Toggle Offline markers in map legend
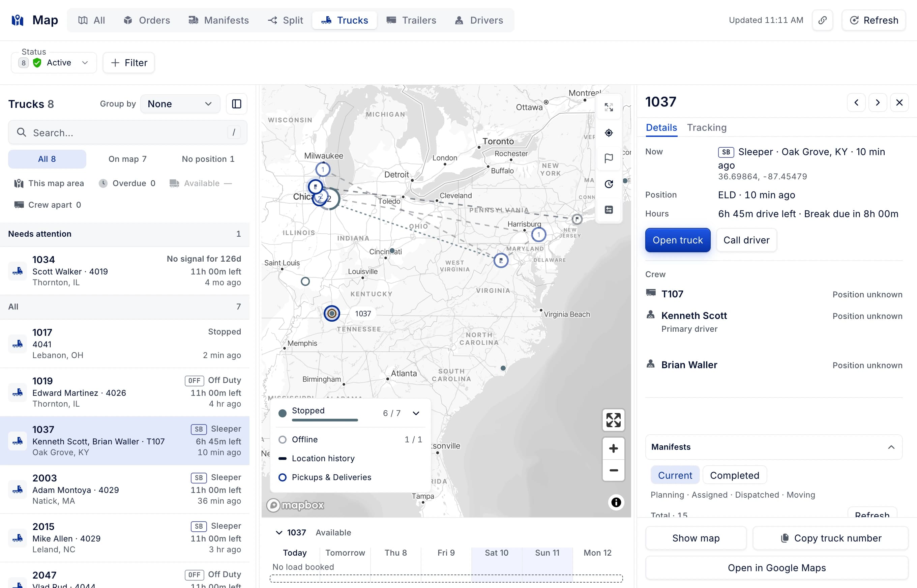Viewport: 917px width, 588px height. [351, 439]
